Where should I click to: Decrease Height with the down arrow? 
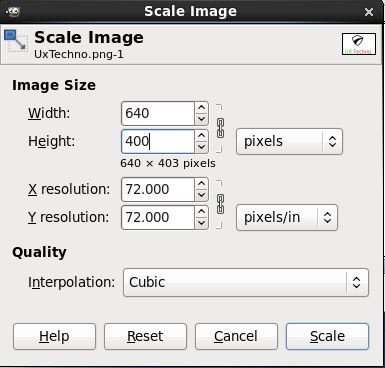[x=201, y=147]
